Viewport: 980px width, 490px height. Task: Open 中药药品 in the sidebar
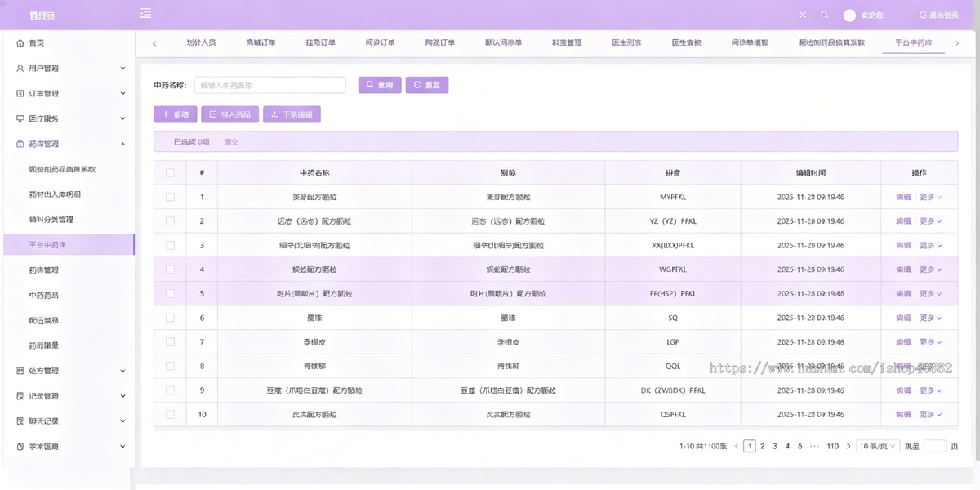(44, 295)
